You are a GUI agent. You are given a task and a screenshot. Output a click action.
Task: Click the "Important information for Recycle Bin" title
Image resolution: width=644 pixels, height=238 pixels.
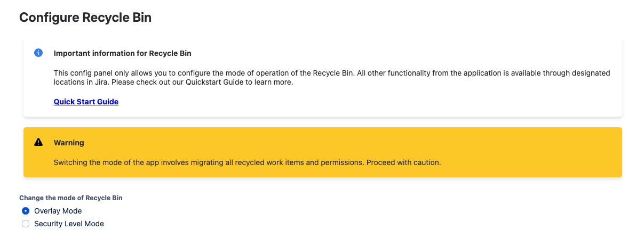click(x=122, y=54)
